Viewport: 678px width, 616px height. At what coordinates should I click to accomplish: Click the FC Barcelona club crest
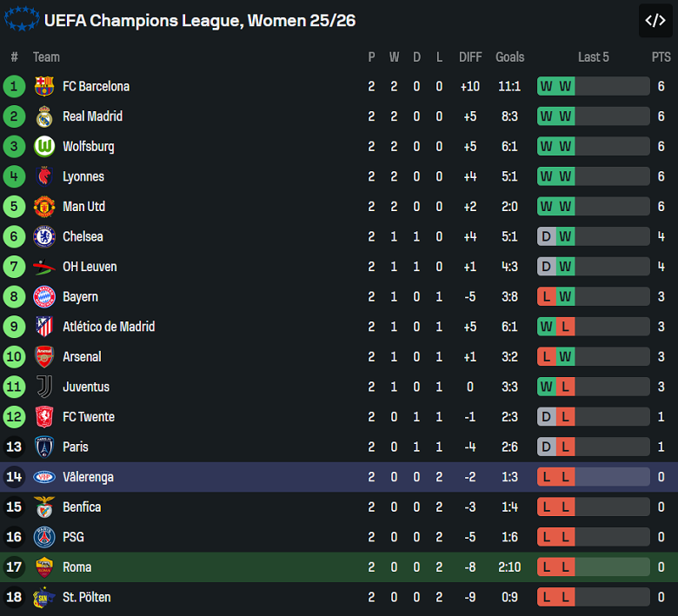(x=44, y=86)
